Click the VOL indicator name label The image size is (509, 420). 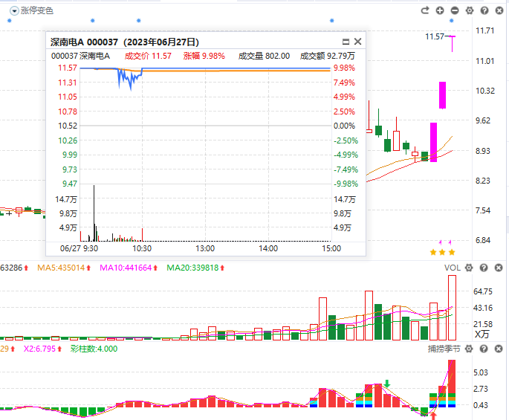[x=453, y=268]
